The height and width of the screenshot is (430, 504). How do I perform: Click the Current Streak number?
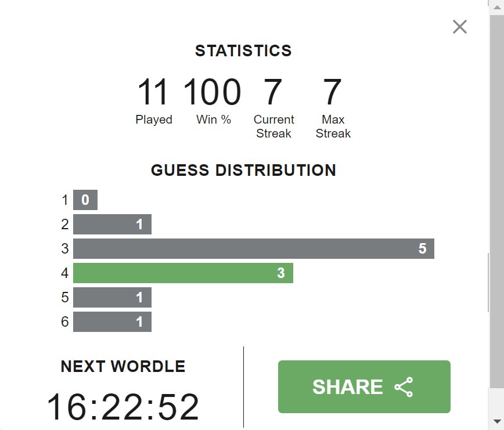coord(273,92)
